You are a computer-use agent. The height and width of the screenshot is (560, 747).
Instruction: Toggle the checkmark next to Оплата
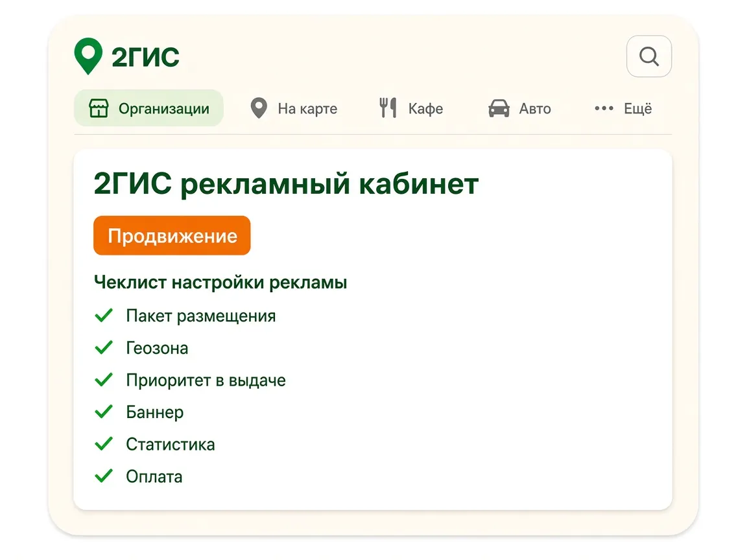coord(104,476)
